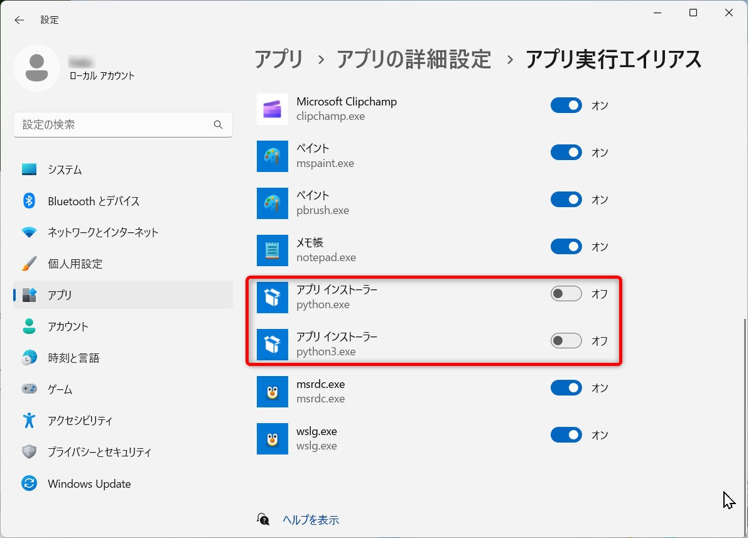Enable the python.exe alias toggle
The height and width of the screenshot is (538, 756).
click(x=566, y=293)
